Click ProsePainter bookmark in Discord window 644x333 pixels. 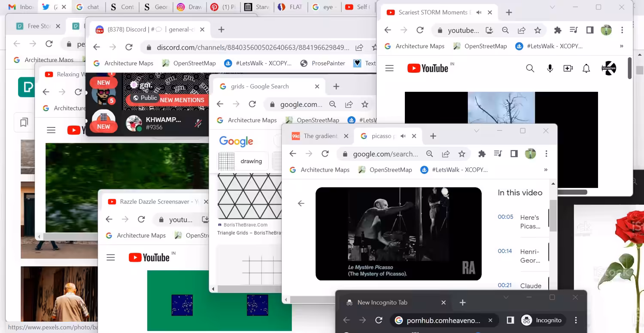pyautogui.click(x=322, y=63)
